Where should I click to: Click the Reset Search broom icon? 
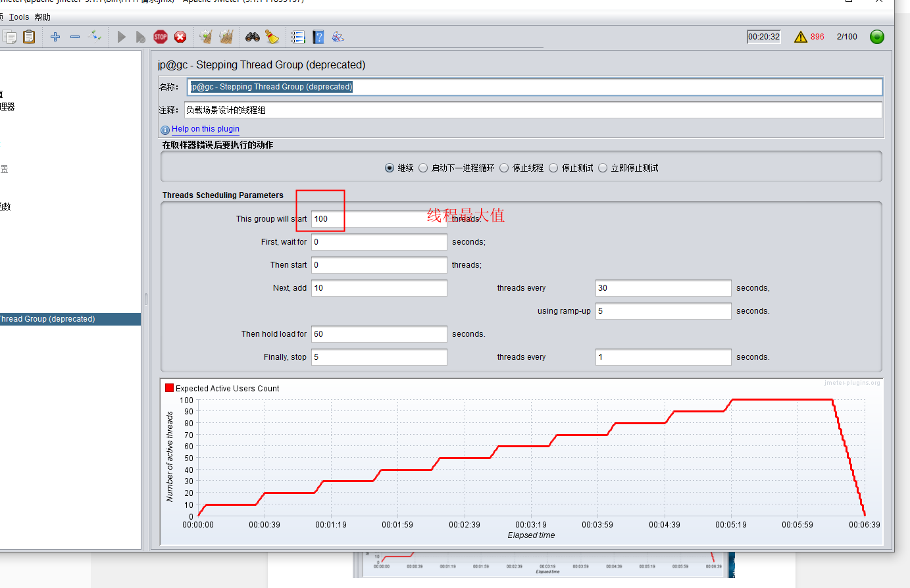(x=272, y=37)
